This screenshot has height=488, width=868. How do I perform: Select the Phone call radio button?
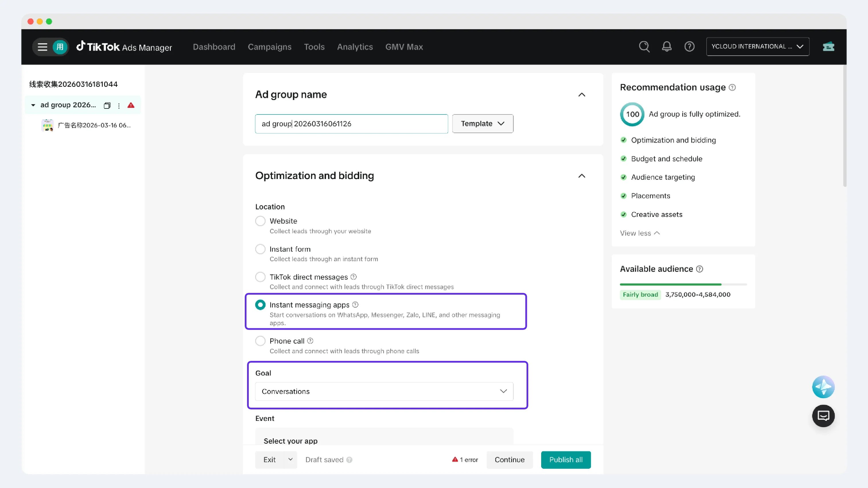[260, 341]
